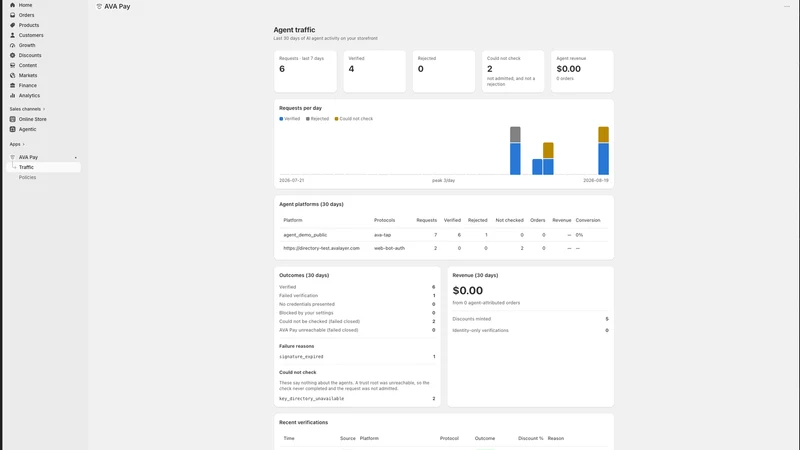Click the Customers person icon

point(13,35)
